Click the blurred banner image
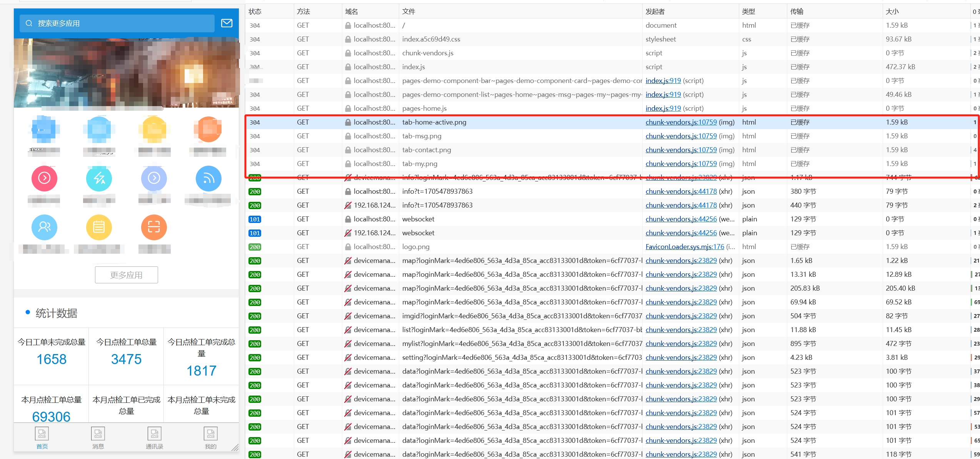The width and height of the screenshot is (980, 459). [127, 73]
